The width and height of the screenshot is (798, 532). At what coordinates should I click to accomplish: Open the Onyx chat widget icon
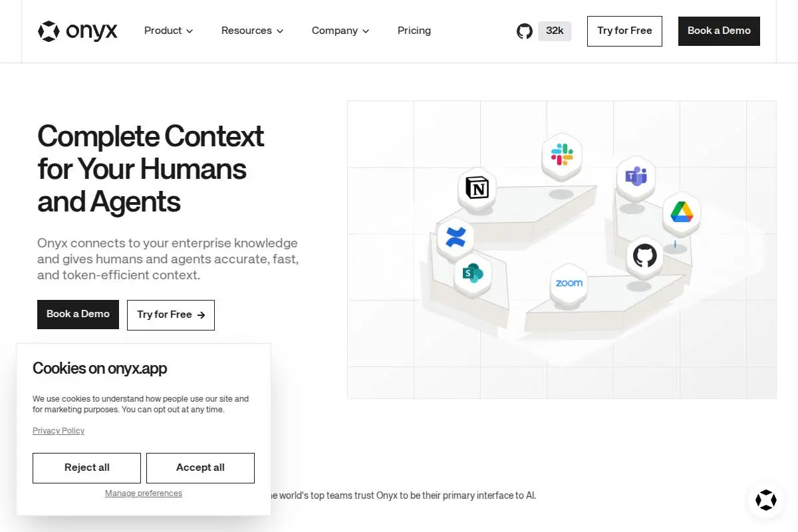[x=766, y=500]
